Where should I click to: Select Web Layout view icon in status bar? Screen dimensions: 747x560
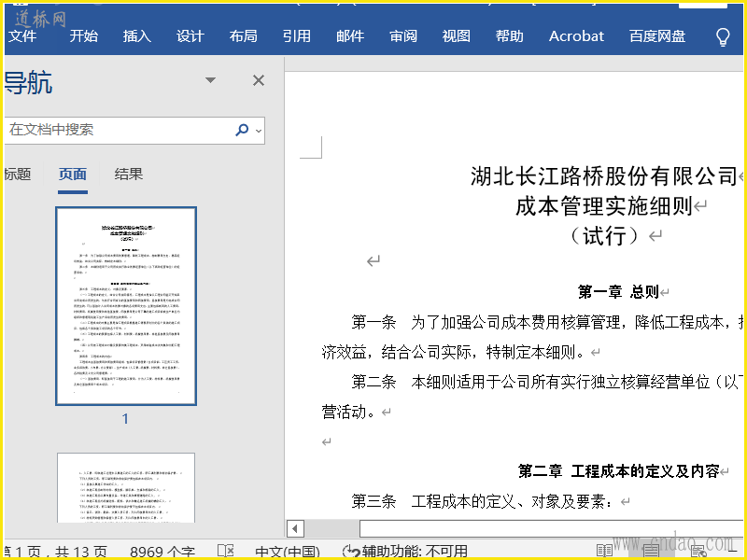pyautogui.click(x=698, y=551)
